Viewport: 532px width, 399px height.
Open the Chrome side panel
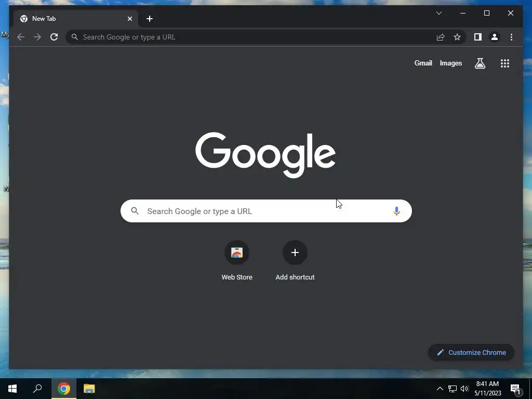coord(478,37)
